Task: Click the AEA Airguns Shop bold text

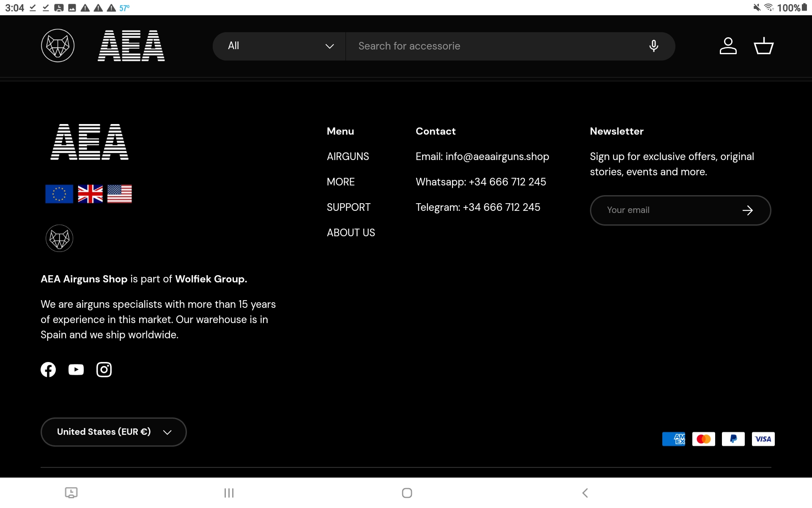Action: coord(84,279)
